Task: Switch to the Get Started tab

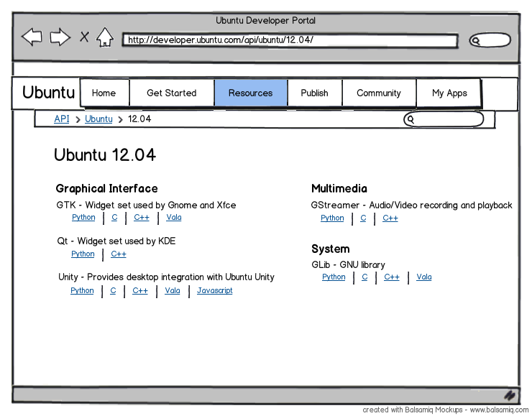Action: click(172, 93)
